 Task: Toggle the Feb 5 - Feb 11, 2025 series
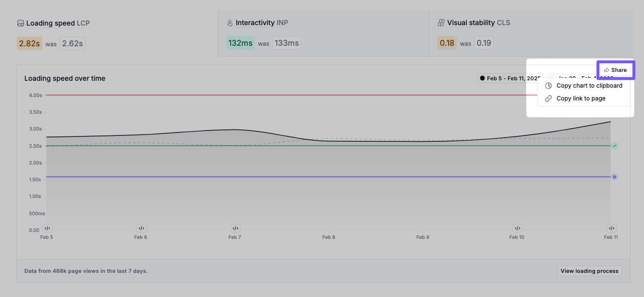(x=510, y=78)
